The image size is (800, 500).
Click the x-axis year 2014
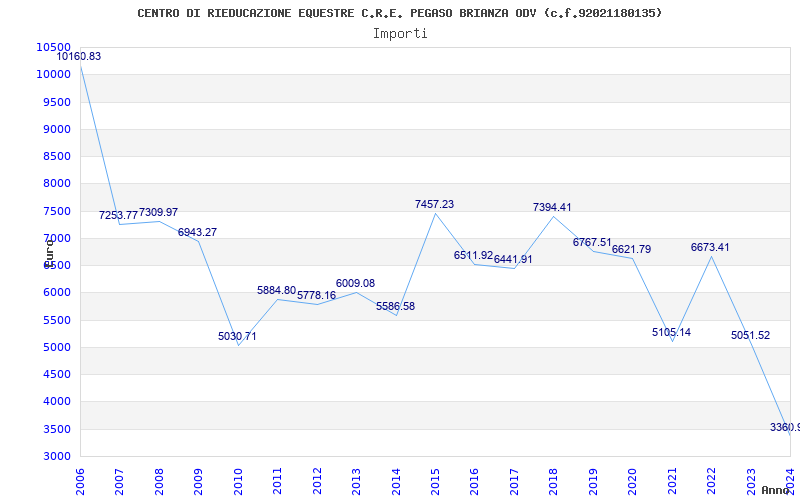tap(395, 482)
